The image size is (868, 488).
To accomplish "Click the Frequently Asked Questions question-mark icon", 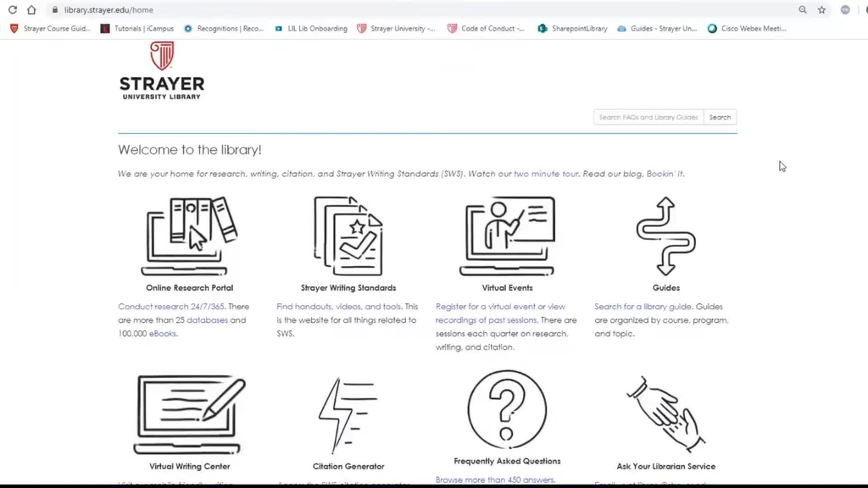I will click(x=507, y=410).
